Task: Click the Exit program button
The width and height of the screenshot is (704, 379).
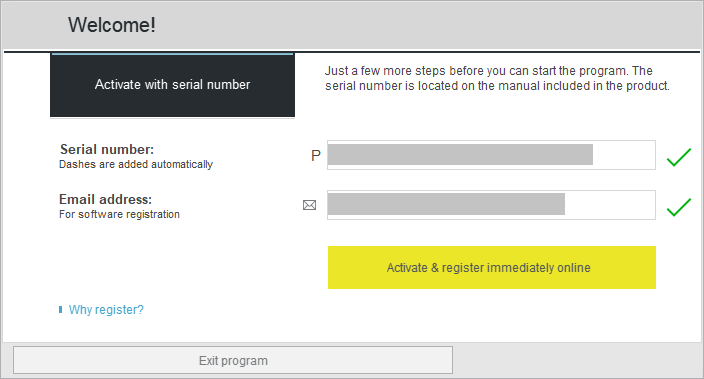Action: 233,360
